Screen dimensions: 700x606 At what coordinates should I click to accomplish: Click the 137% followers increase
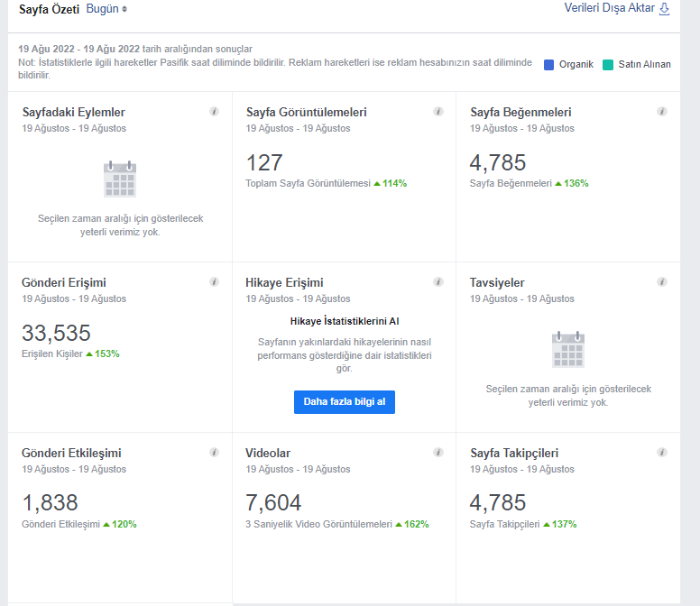[x=560, y=524]
